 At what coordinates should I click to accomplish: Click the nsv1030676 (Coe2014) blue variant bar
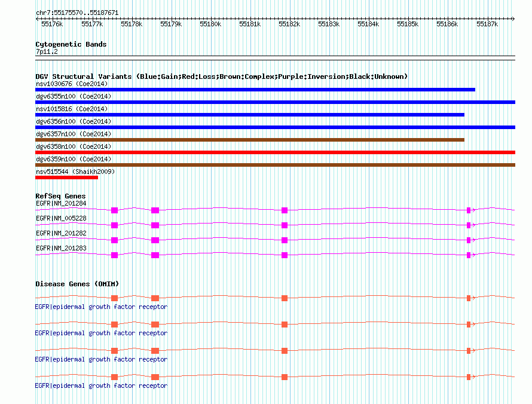(255, 90)
